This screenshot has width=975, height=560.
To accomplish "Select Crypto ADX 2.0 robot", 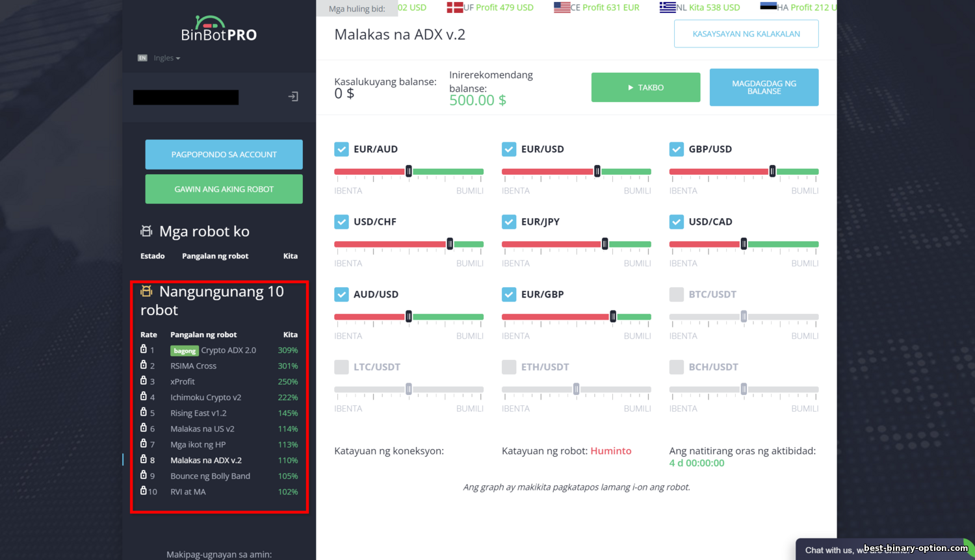I will click(228, 350).
